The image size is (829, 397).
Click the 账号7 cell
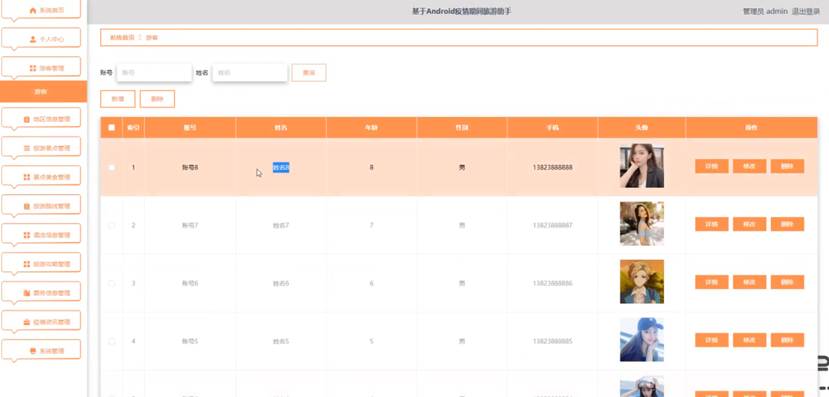[190, 225]
